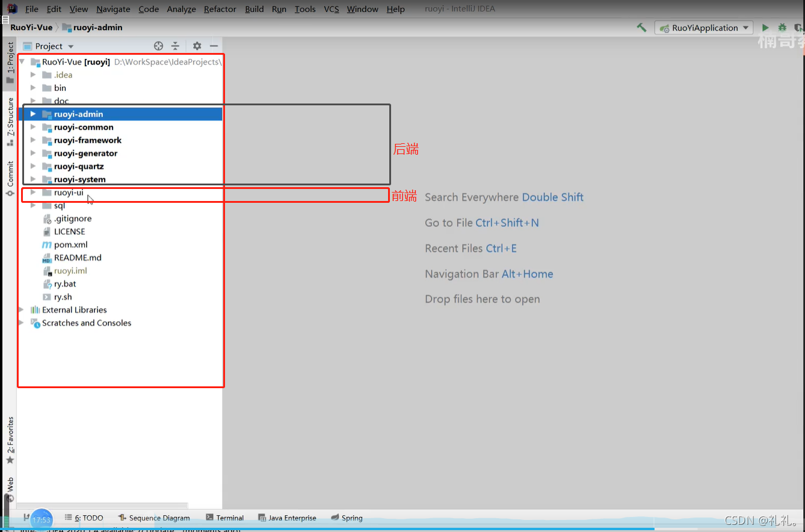Open the Tools menu
The width and height of the screenshot is (805, 532).
(305, 9)
